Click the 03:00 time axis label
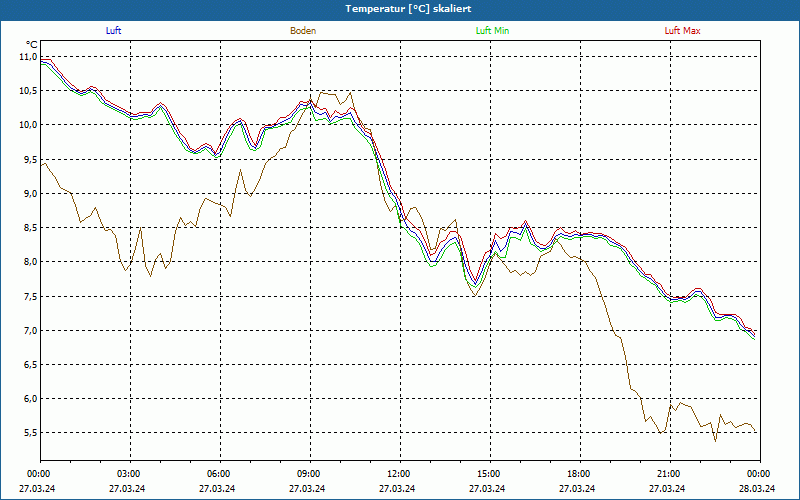This screenshot has width=800, height=500. (x=130, y=474)
